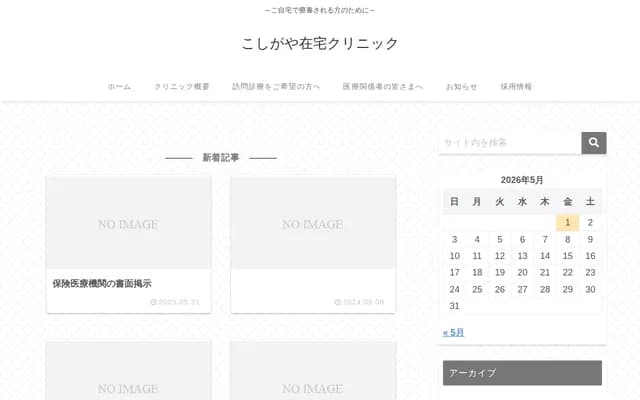The image size is (640, 400).
Task: Click the date 2025.05.31 on the article card
Action: [x=175, y=302]
